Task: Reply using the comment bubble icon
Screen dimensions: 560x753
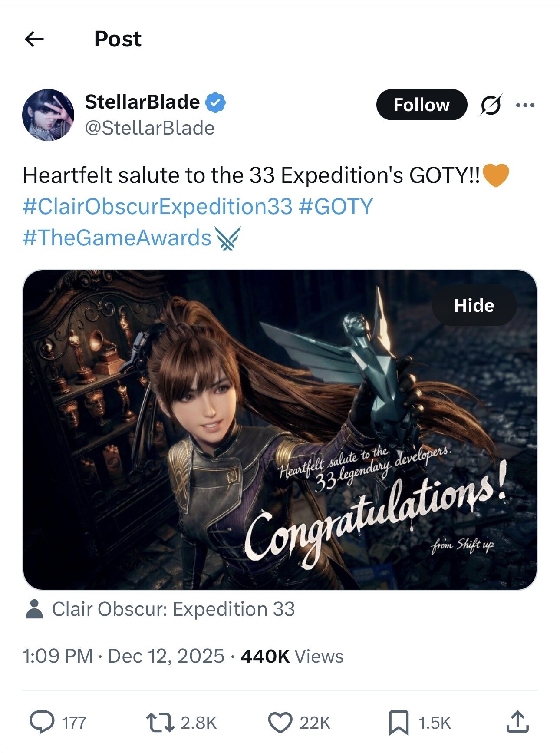Action: coord(42,722)
